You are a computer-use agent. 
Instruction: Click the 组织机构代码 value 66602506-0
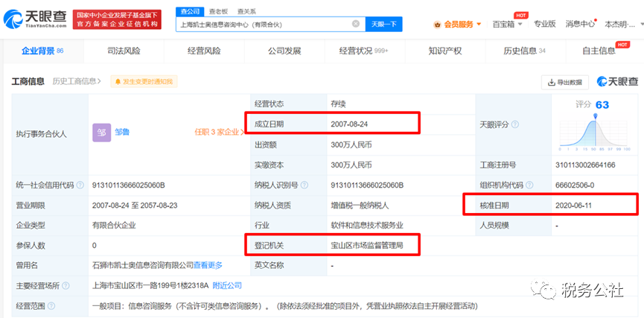click(x=575, y=185)
